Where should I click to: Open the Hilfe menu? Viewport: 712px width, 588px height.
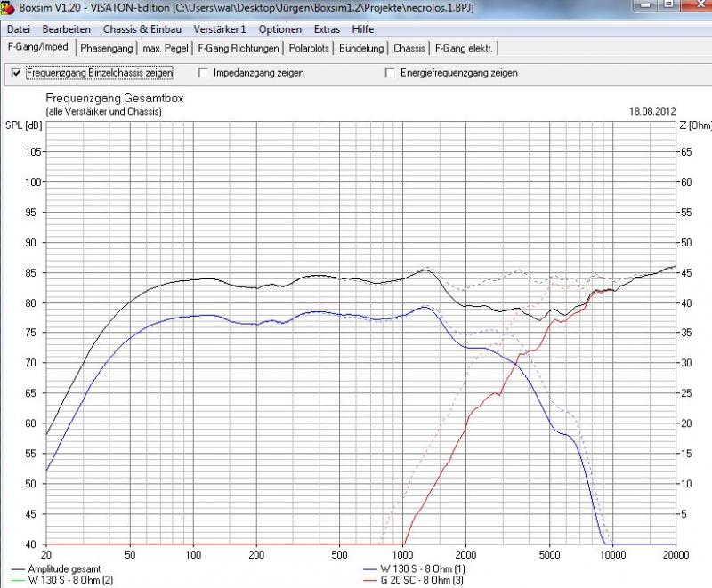tap(363, 29)
